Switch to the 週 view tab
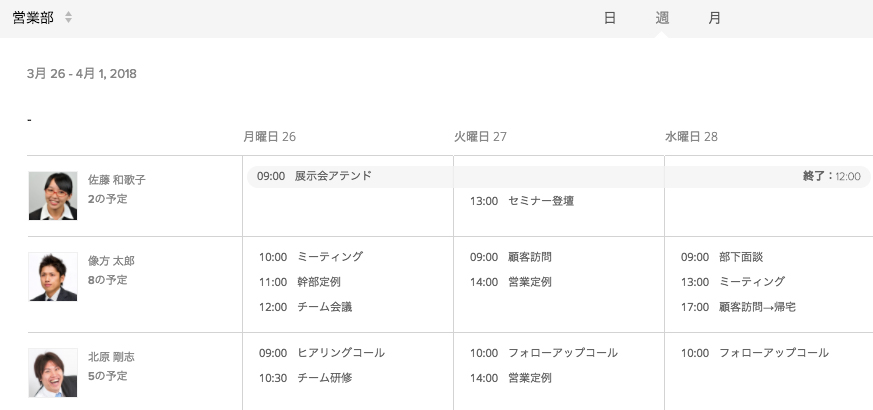The height and width of the screenshot is (410, 873). pos(662,18)
